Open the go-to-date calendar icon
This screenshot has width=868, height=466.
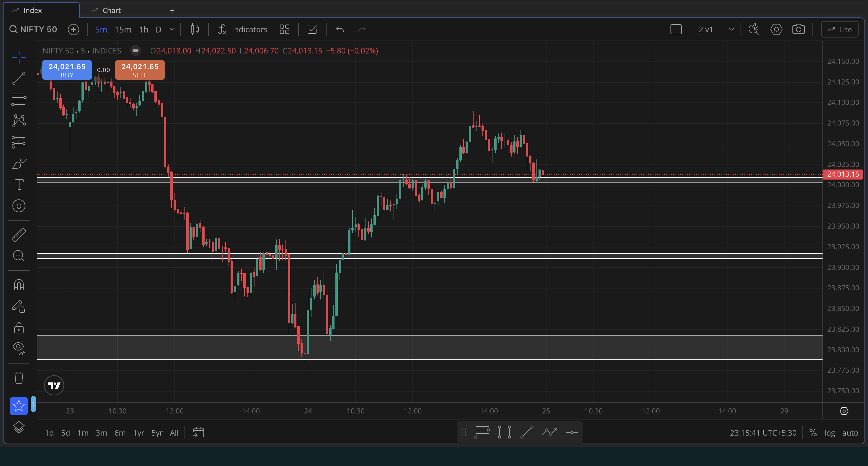(198, 433)
